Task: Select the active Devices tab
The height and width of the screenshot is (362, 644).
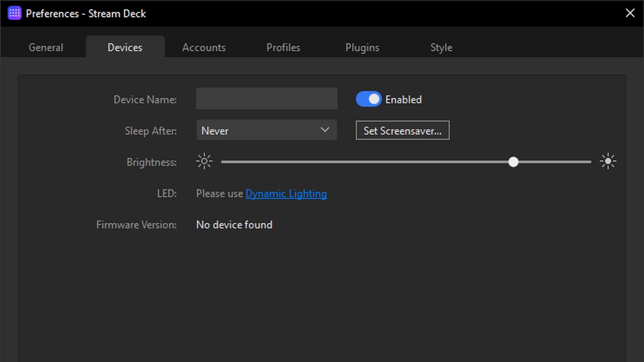Action: pos(125,47)
